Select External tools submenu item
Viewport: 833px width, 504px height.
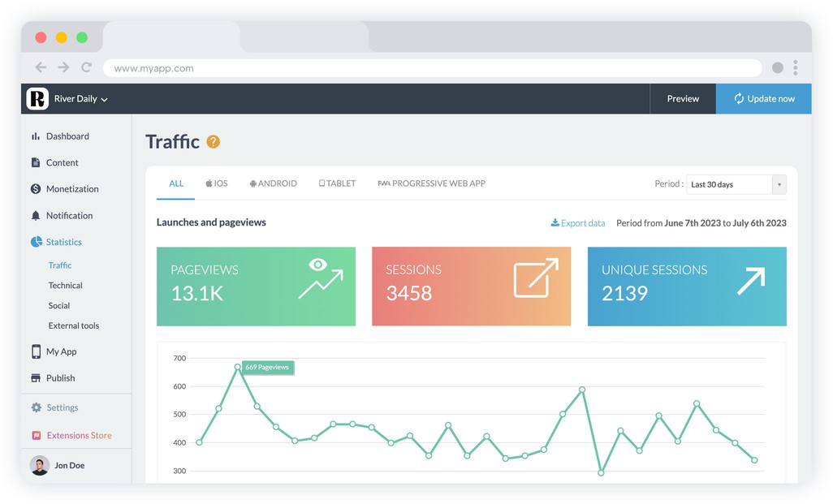pos(73,325)
